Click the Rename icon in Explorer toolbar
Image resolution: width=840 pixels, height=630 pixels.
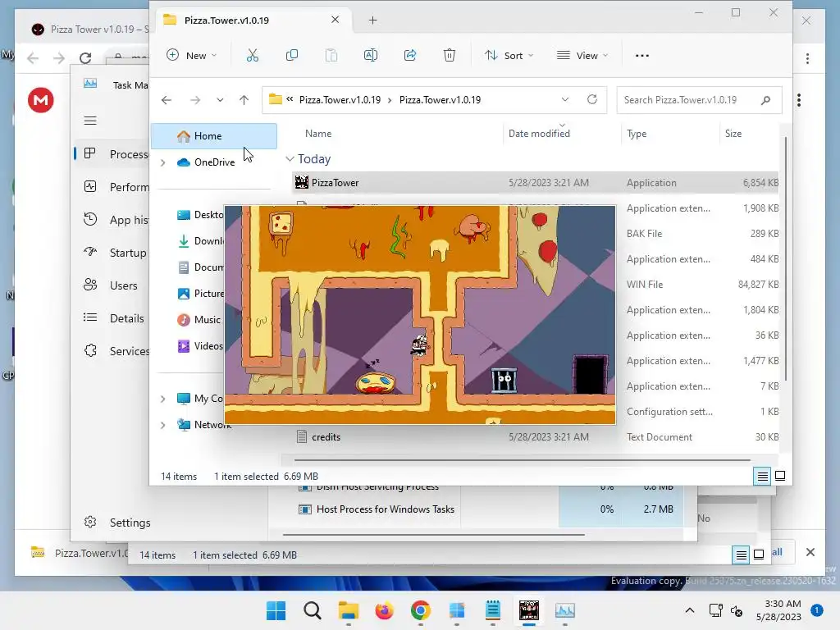coord(371,55)
